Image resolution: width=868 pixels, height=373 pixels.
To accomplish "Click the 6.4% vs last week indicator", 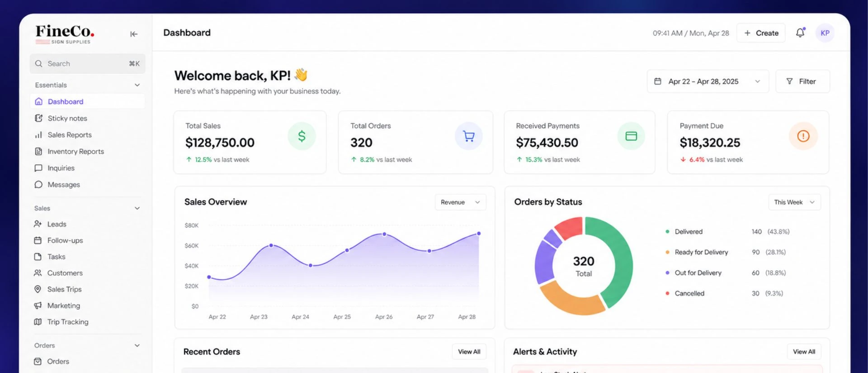I will [x=712, y=160].
